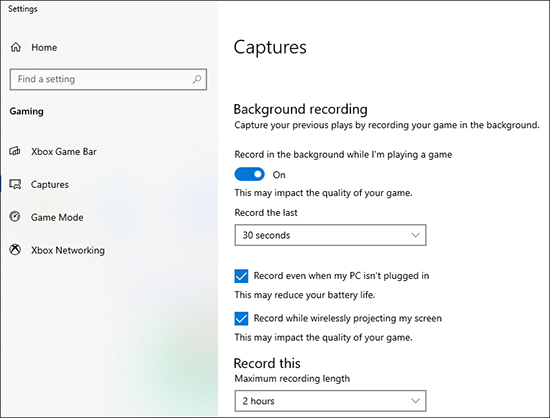
Task: Click the Captures page title
Action: [270, 47]
